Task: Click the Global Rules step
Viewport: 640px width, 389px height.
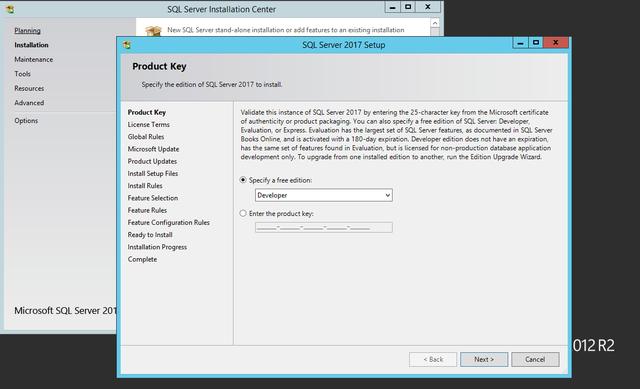Action: 146,137
